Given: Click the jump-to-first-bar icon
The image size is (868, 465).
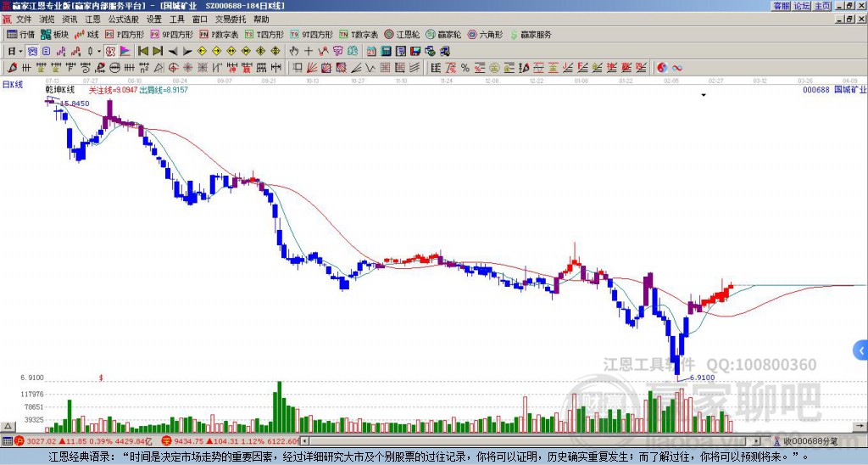Looking at the screenshot, I should click(142, 52).
